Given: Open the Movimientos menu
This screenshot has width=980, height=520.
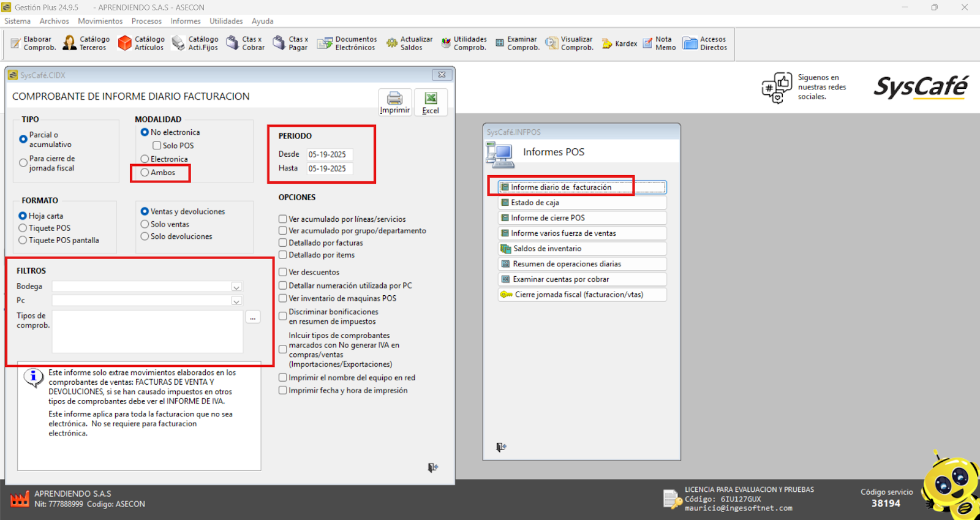Looking at the screenshot, I should click(x=100, y=21).
